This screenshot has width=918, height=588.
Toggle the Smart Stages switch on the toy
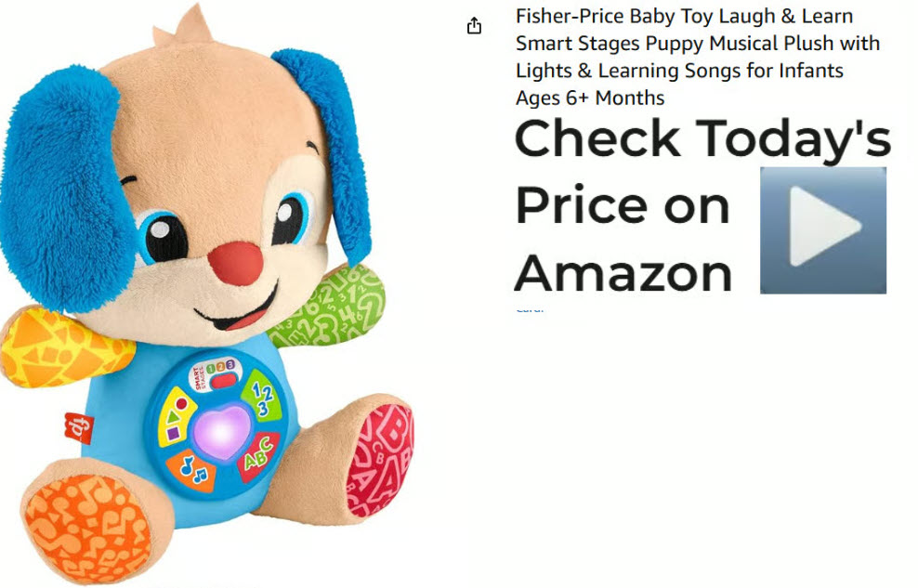click(222, 381)
